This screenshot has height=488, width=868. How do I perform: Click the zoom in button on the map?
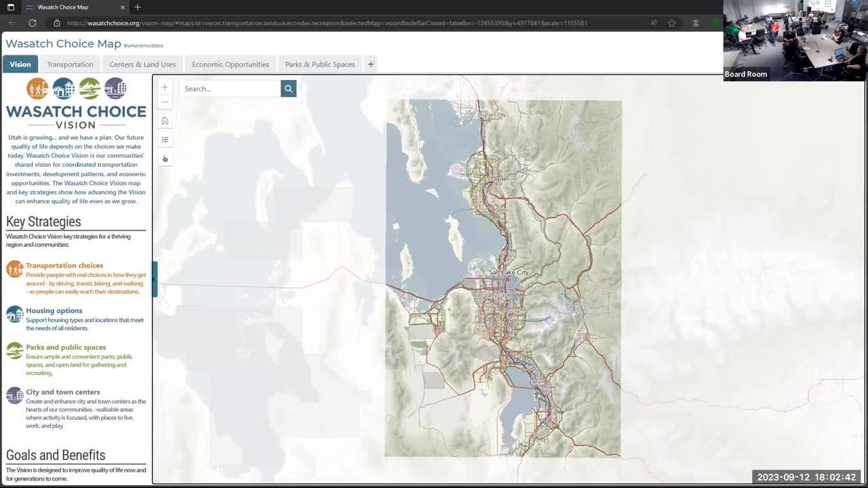(164, 87)
